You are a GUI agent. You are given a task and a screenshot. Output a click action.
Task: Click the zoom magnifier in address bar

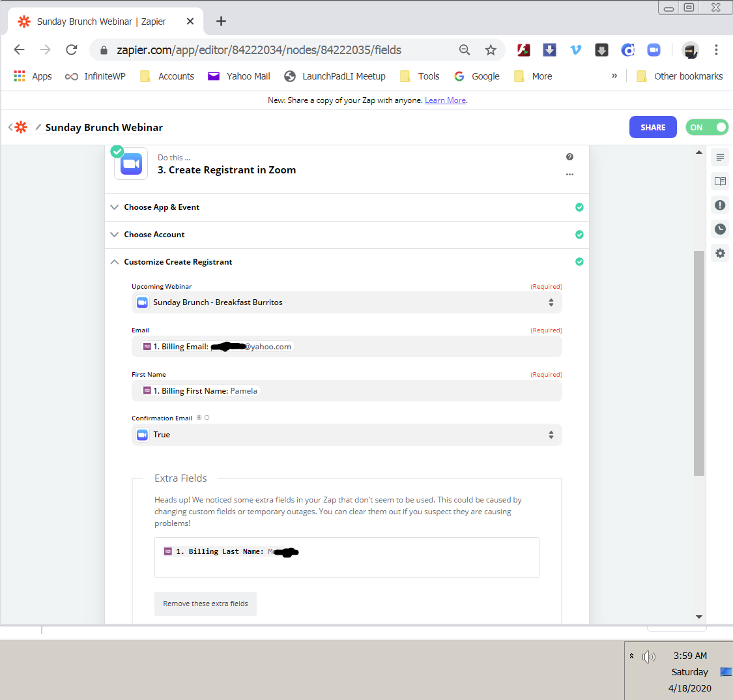point(464,50)
